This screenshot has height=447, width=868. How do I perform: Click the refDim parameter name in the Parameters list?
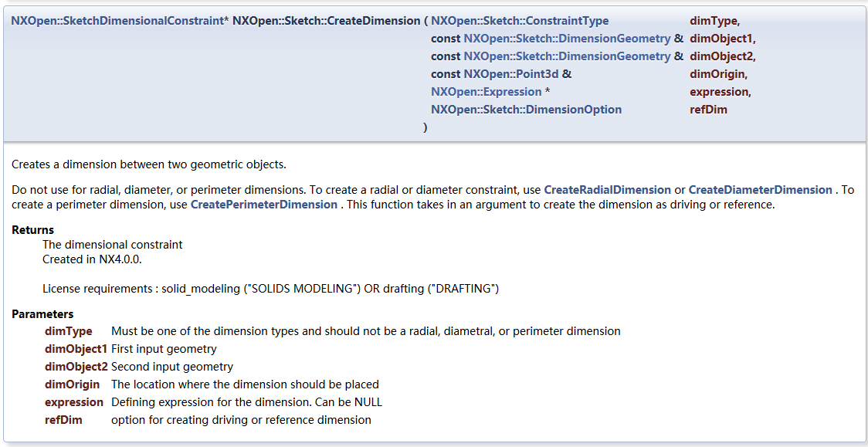pyautogui.click(x=63, y=420)
